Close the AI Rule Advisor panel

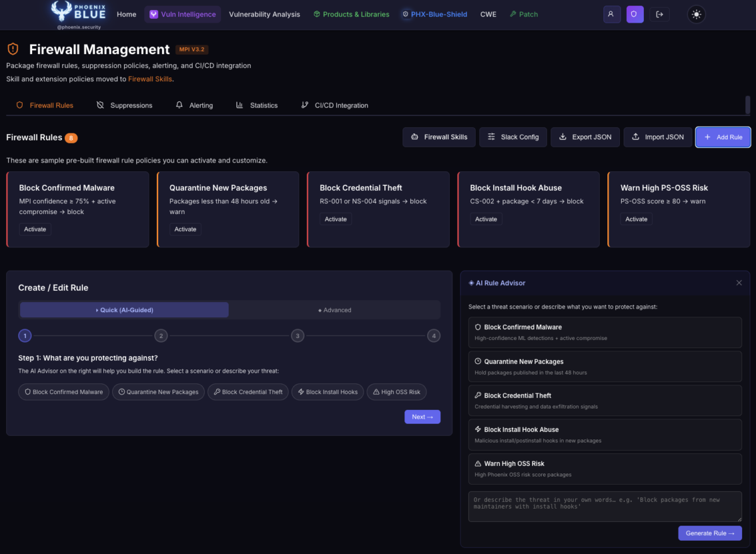739,283
